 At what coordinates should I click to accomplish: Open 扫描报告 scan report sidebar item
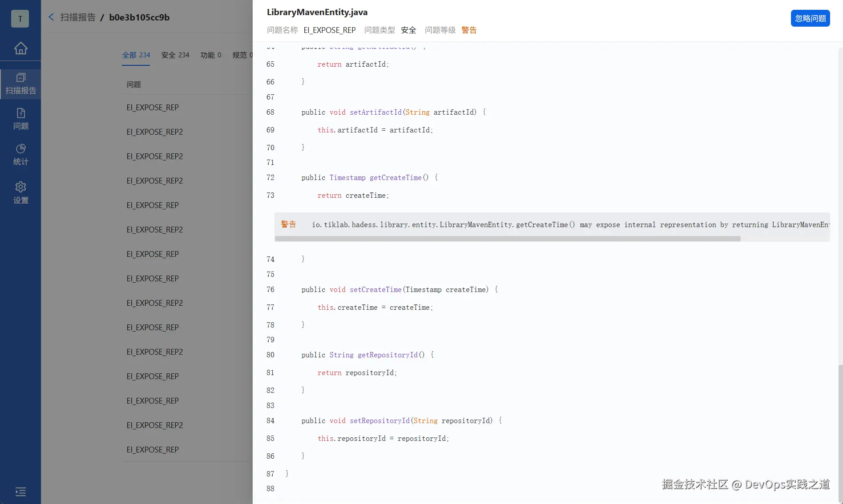click(x=20, y=84)
